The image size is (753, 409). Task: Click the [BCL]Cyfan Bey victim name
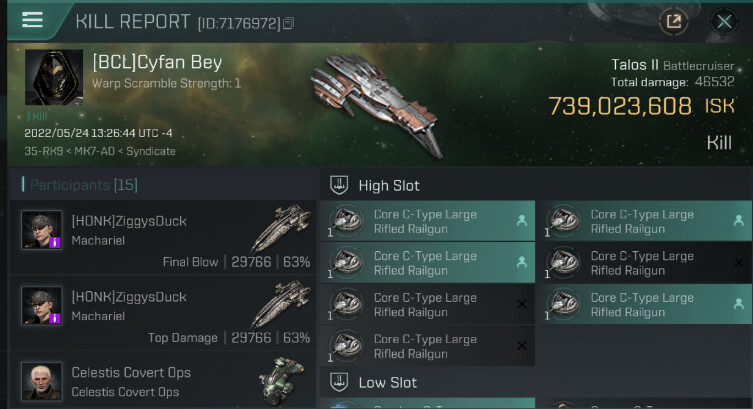157,62
